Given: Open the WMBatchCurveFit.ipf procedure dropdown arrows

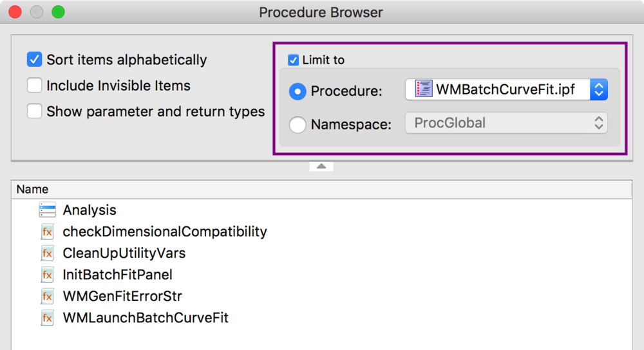Looking at the screenshot, I should [599, 89].
